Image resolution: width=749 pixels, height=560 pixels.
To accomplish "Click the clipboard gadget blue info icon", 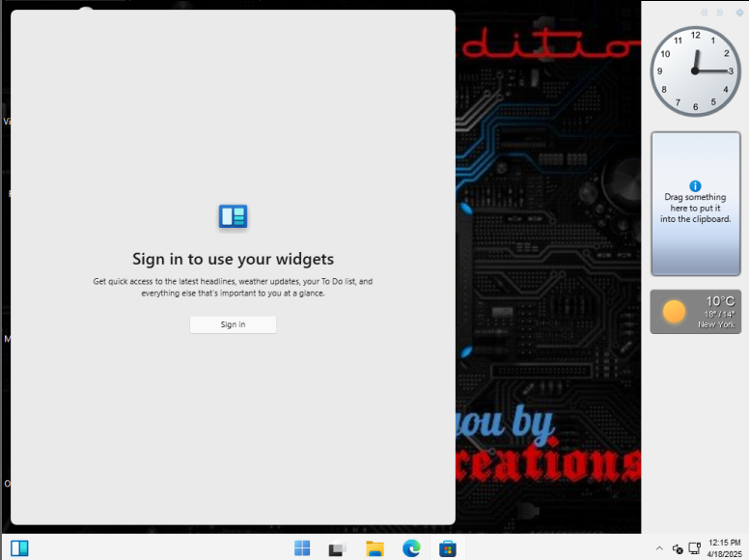I will [695, 186].
